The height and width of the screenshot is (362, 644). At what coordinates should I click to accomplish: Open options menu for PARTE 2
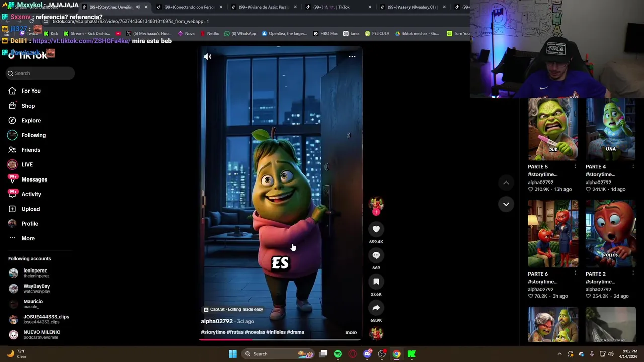(x=633, y=274)
